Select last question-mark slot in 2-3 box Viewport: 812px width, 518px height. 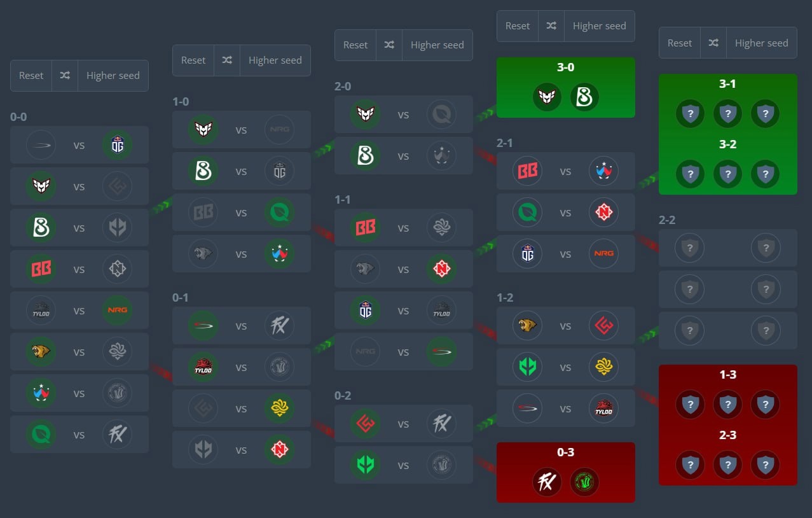[766, 465]
